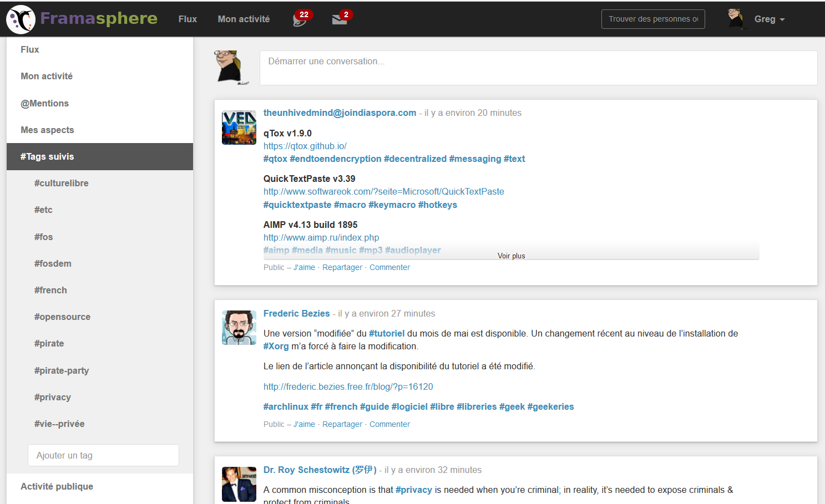The width and height of the screenshot is (825, 504).
Task: Click Repartager on theunhivedmind's post
Action: 342,267
